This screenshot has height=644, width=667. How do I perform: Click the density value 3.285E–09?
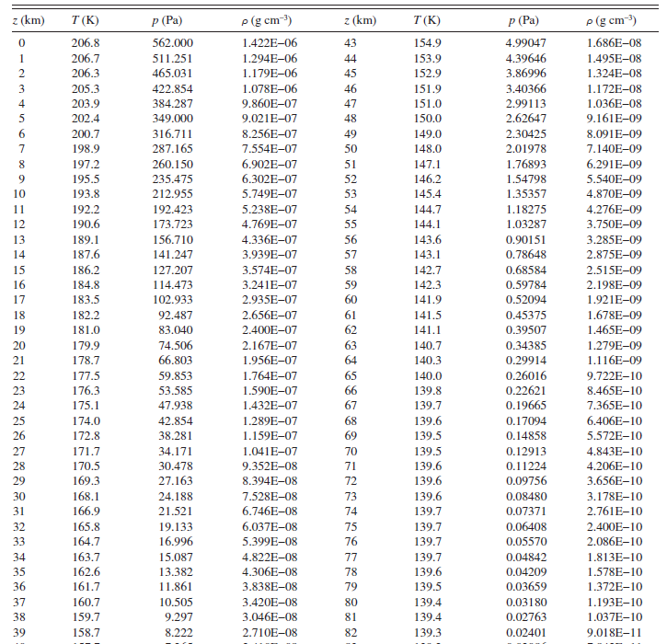pyautogui.click(x=615, y=239)
